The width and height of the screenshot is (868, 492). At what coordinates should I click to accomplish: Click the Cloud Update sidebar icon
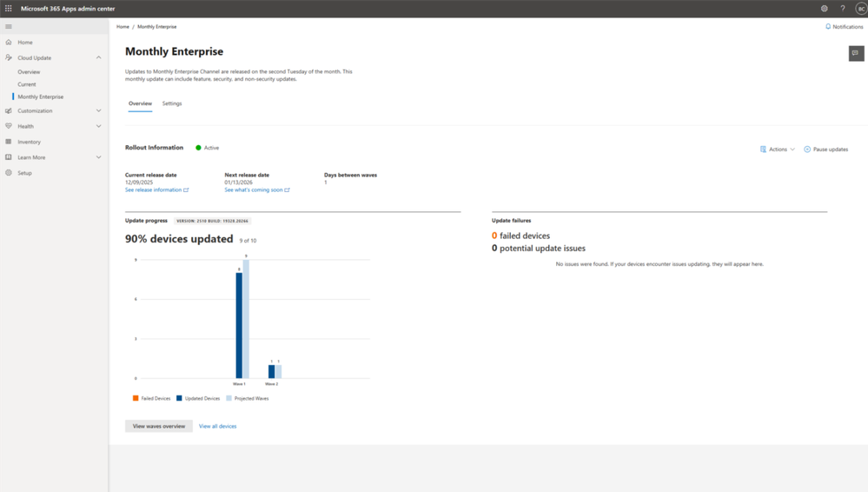tap(9, 57)
